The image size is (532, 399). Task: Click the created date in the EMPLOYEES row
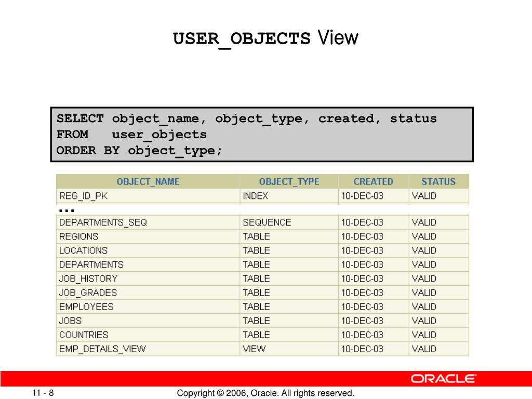tap(373, 307)
